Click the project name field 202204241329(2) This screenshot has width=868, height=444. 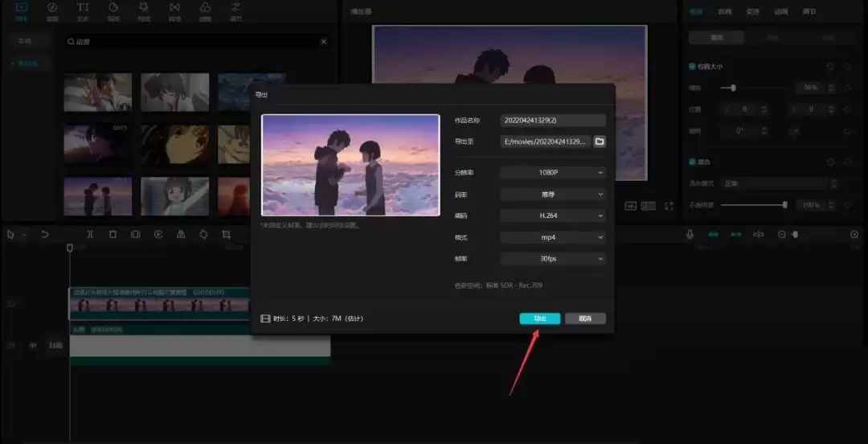pos(552,121)
